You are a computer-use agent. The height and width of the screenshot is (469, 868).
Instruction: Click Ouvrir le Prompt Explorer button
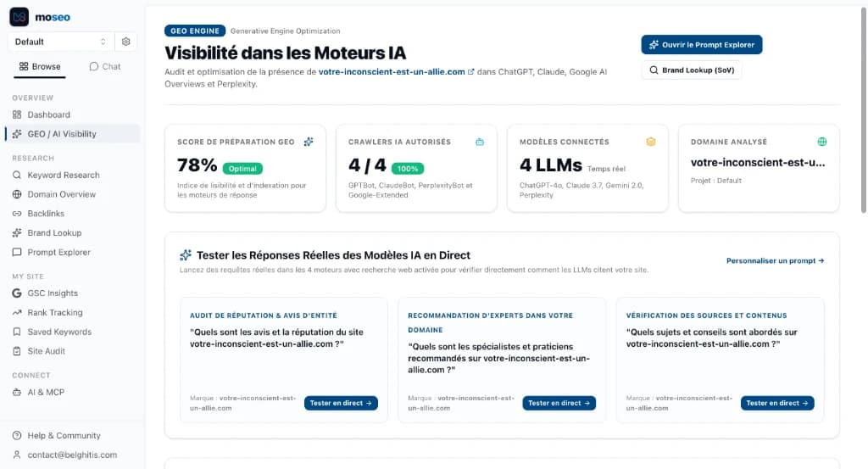pos(701,45)
